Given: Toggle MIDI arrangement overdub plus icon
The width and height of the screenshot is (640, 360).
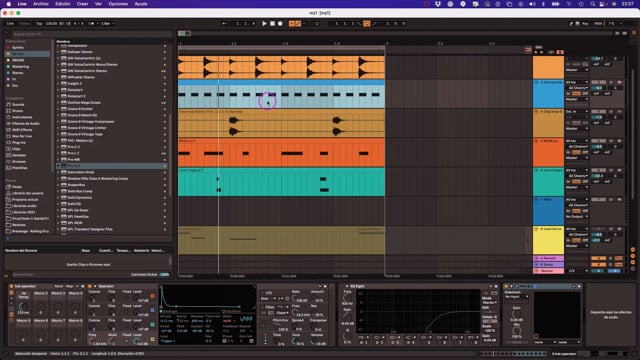Looking at the screenshot, I should tap(291, 24).
